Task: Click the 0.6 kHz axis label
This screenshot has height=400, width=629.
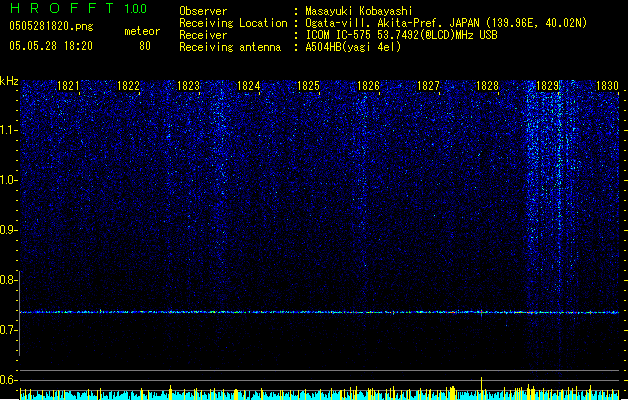Action: click(x=9, y=380)
